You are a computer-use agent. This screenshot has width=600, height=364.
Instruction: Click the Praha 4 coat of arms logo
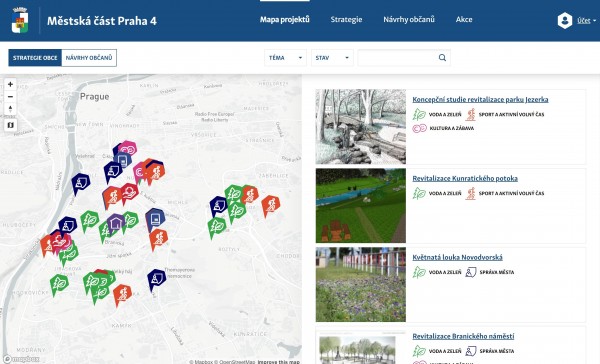20,21
